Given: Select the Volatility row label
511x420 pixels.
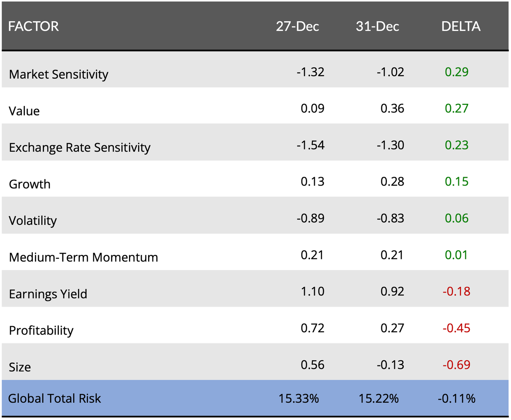Looking at the screenshot, I should [x=33, y=221].
